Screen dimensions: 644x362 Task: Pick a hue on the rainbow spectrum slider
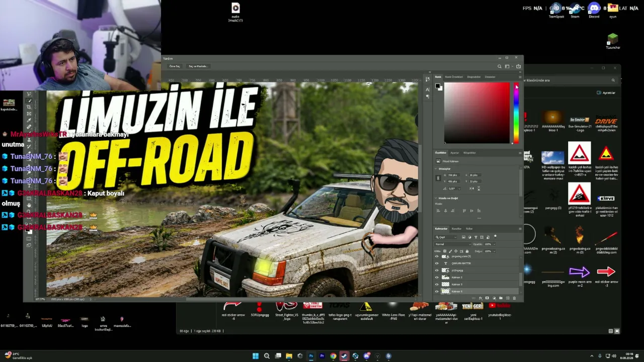[x=516, y=113]
